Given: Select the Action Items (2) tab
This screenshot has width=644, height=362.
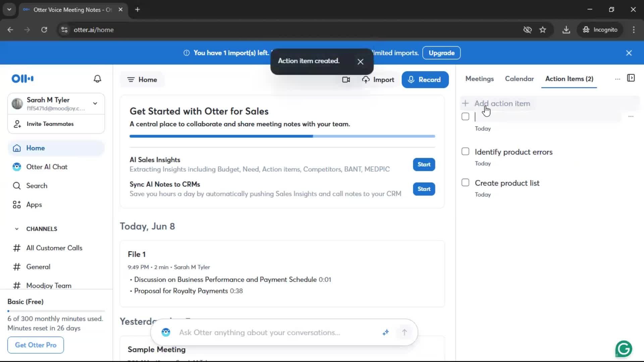Looking at the screenshot, I should [x=569, y=79].
